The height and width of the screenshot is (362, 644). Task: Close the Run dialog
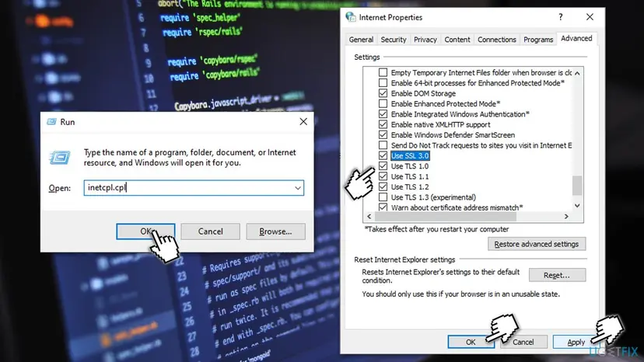click(x=303, y=121)
